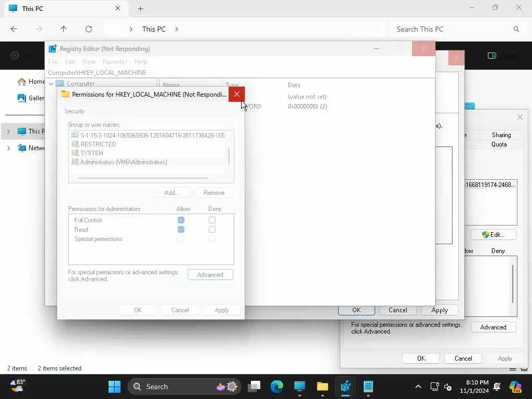532x399 pixels.
Task: Click the group names list horizontal scrollbar
Action: pyautogui.click(x=143, y=178)
